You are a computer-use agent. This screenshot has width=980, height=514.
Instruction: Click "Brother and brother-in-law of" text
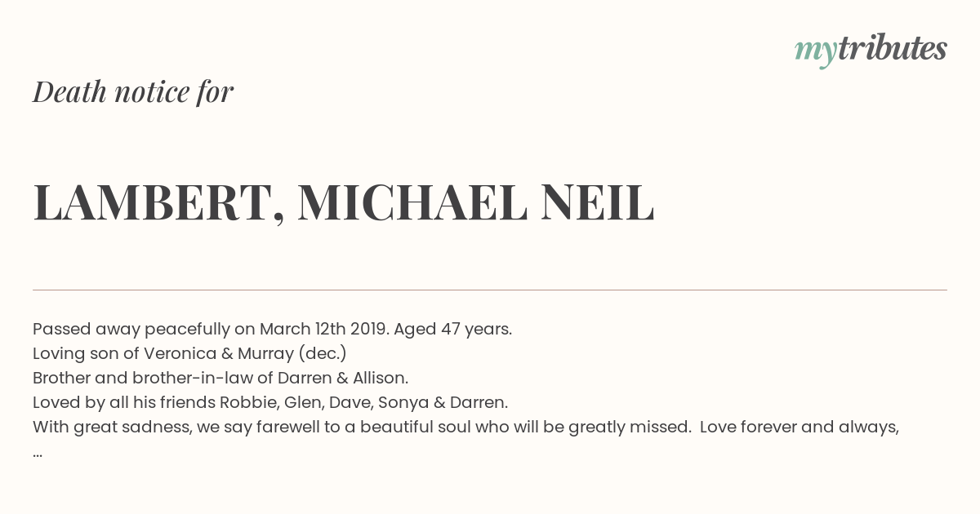pyautogui.click(x=153, y=379)
